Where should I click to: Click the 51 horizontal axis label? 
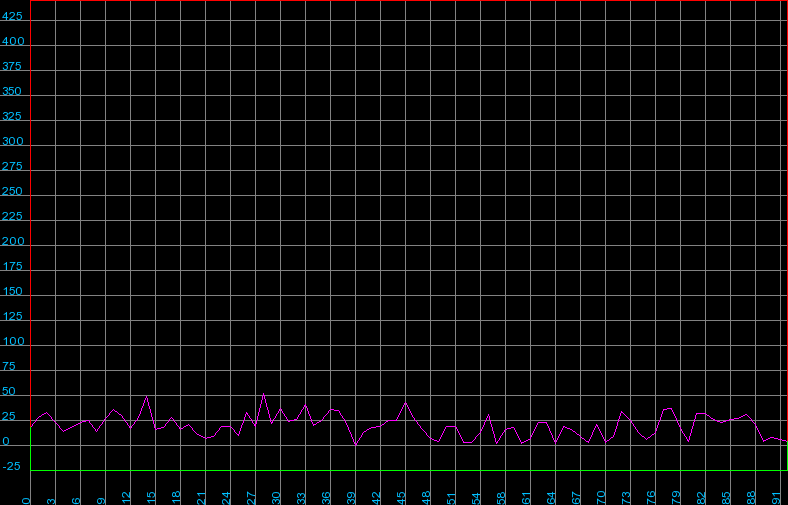[452, 498]
